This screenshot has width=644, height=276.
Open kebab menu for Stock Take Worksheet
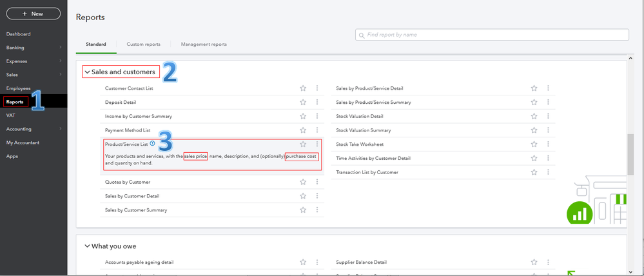pyautogui.click(x=548, y=144)
